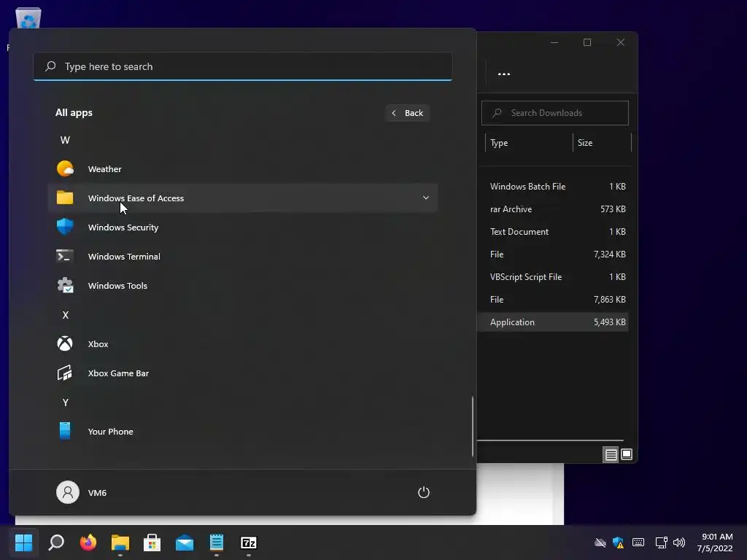Select the VBScript Script File row
The width and height of the screenshot is (747, 560).
553,276
